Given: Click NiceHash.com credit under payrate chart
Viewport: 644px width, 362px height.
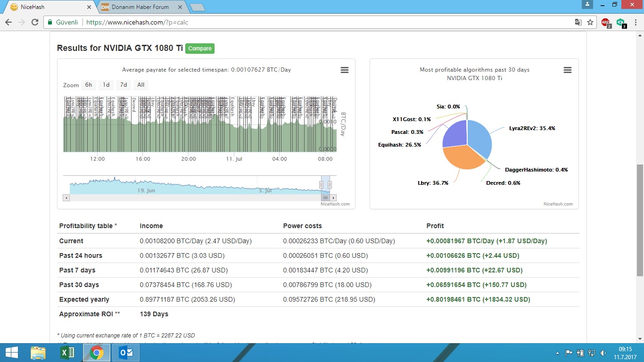Looking at the screenshot, I should point(335,204).
